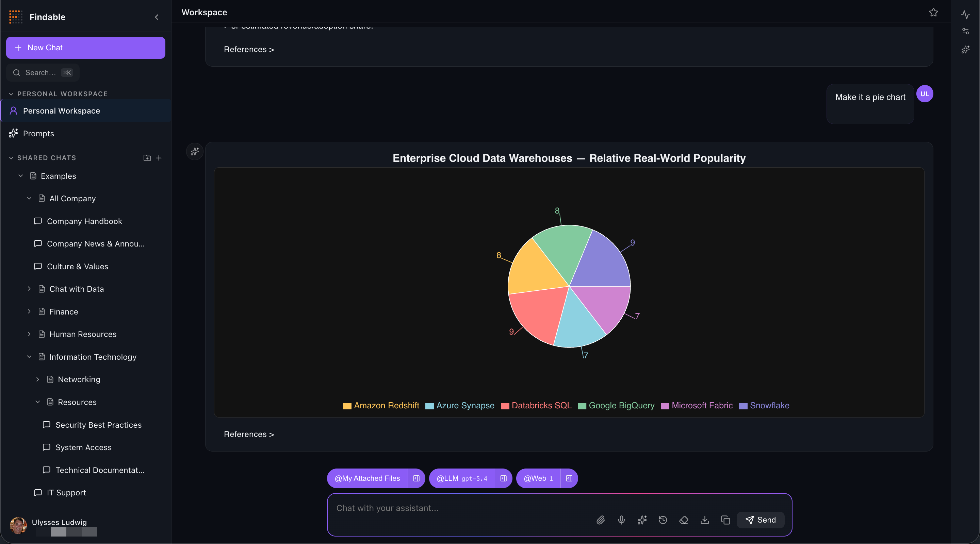980x544 pixels.
Task: Open the Company Handbook chat
Action: [84, 221]
